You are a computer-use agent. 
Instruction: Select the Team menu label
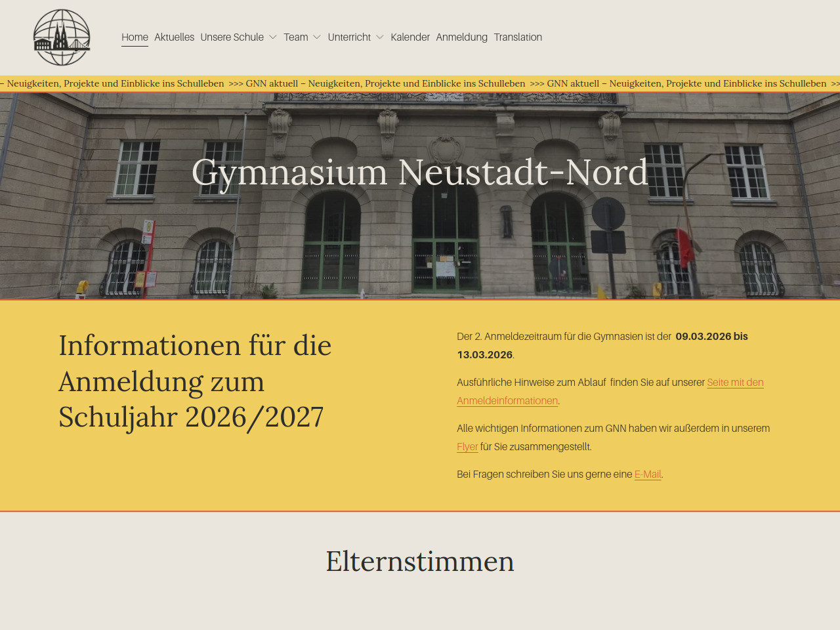(x=295, y=37)
